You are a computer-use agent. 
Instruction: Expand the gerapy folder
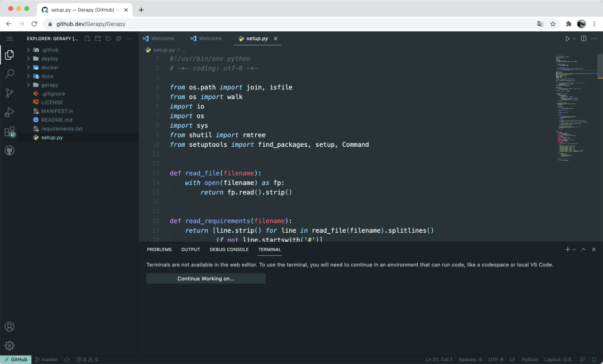tap(49, 84)
